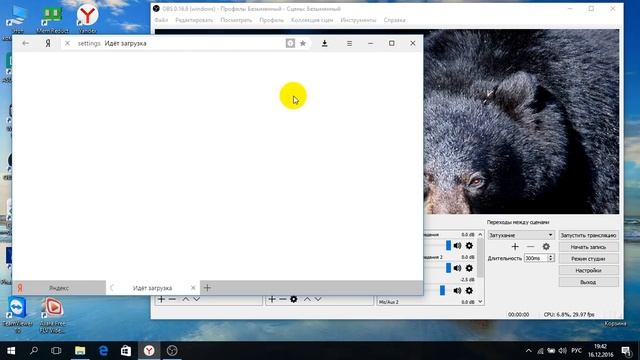The image size is (640, 360).
Task: Remove scene with the minus icon
Action: (172, 299)
